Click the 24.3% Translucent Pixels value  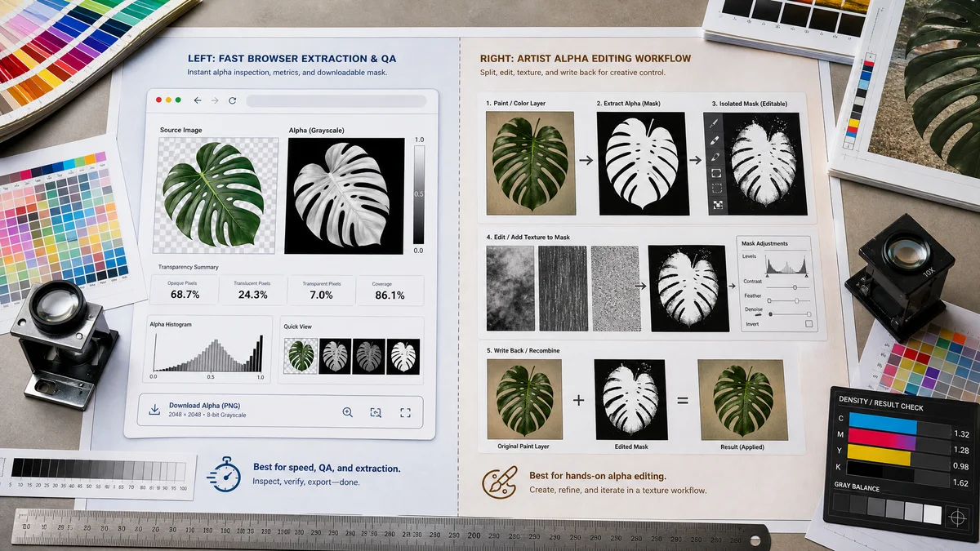[x=252, y=295]
